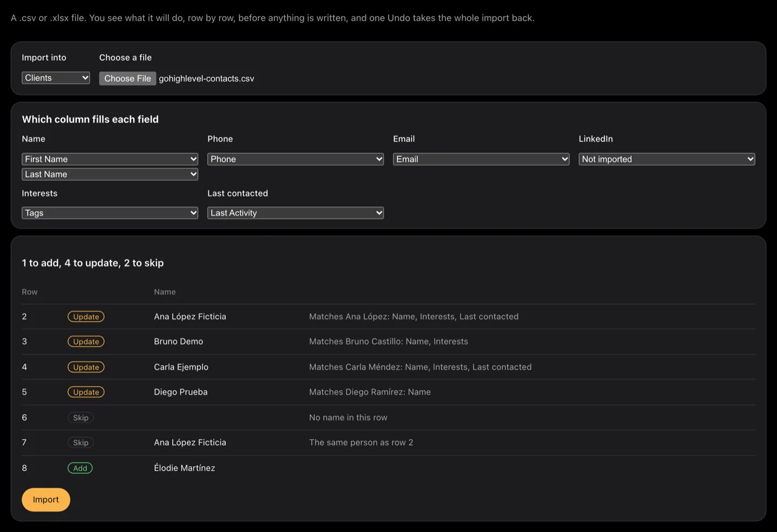777x532 pixels.
Task: Open the Import into Clients dropdown
Action: [56, 78]
